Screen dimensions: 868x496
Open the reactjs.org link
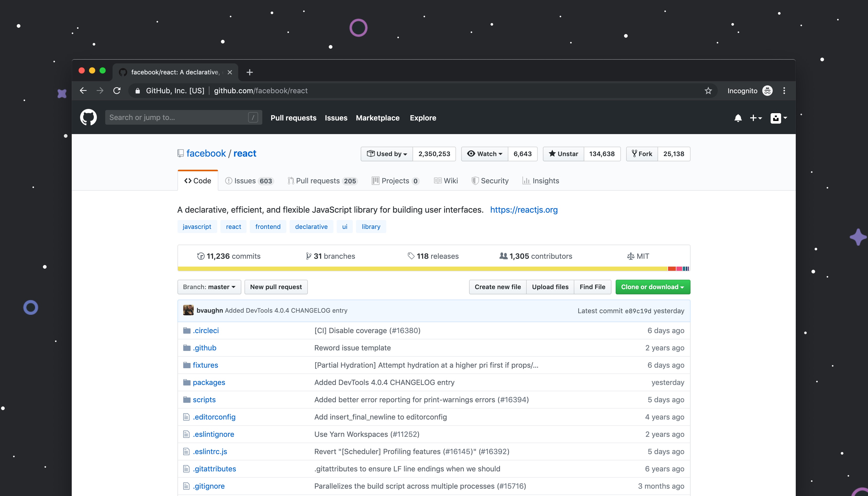click(524, 209)
